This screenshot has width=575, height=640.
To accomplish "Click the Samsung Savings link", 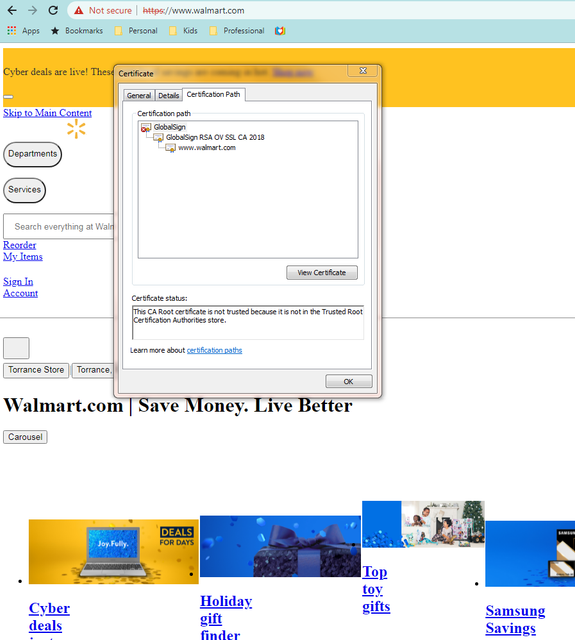I will [515, 620].
